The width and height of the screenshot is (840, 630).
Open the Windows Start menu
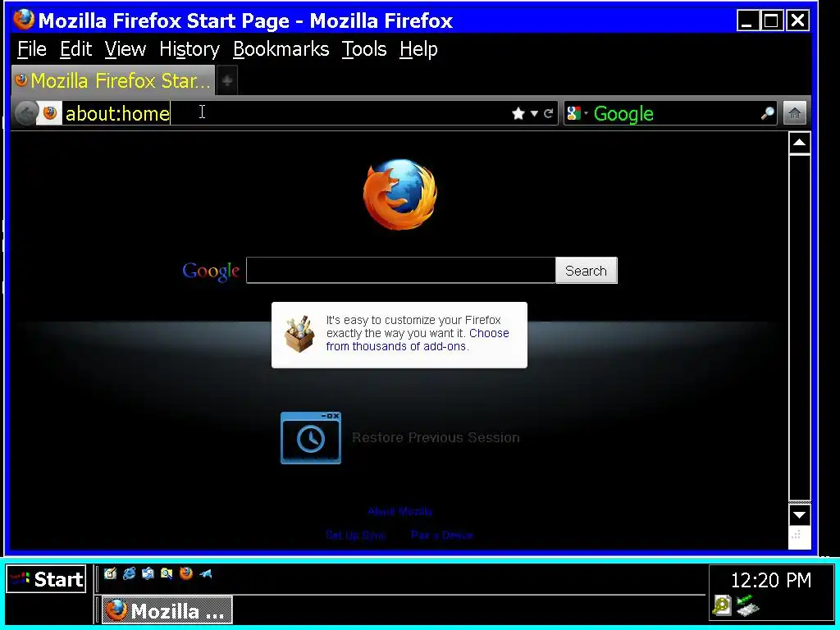click(47, 579)
